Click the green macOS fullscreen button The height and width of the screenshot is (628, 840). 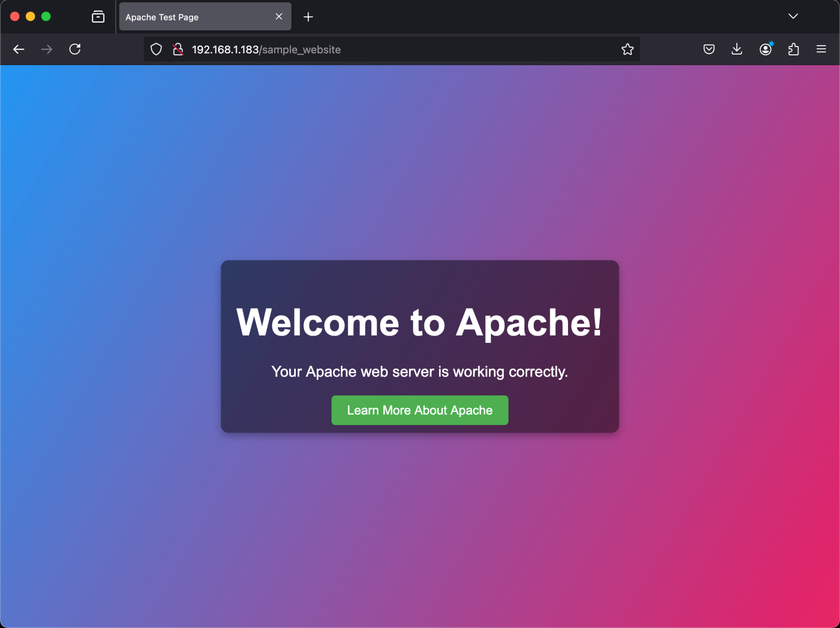(x=46, y=16)
